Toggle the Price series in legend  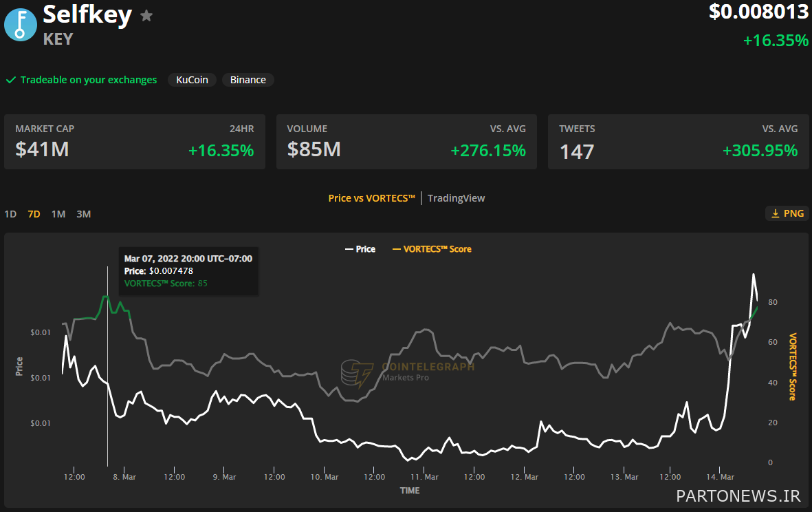coord(360,249)
